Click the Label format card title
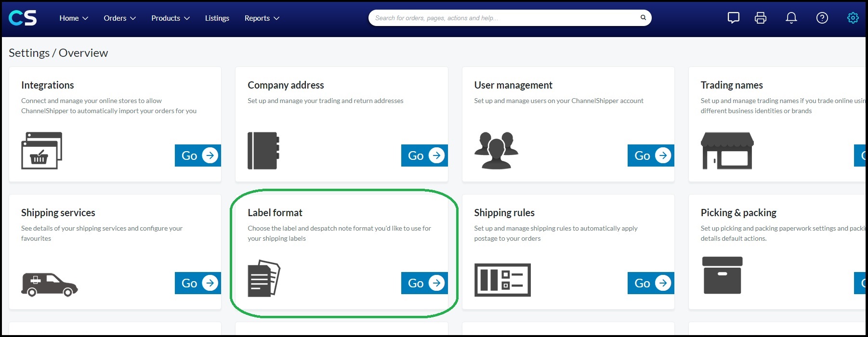The height and width of the screenshot is (337, 868). pyautogui.click(x=275, y=213)
